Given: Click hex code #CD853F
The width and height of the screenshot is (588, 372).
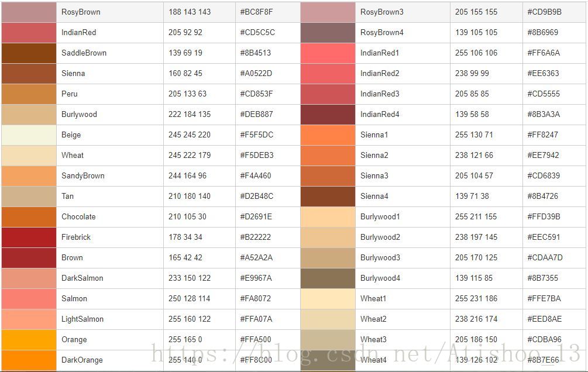Looking at the screenshot, I should [x=256, y=94].
